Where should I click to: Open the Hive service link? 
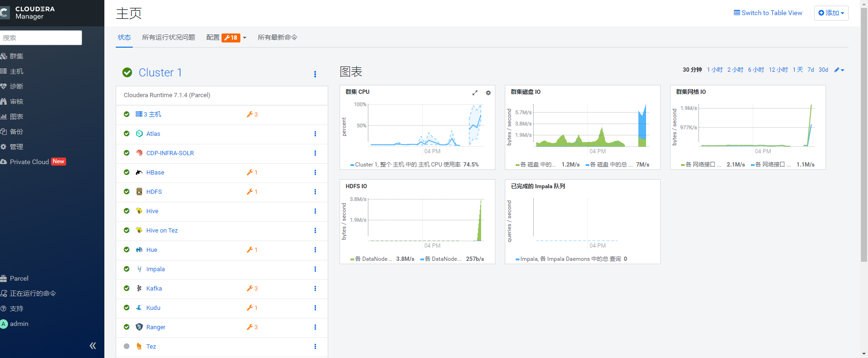(x=152, y=211)
